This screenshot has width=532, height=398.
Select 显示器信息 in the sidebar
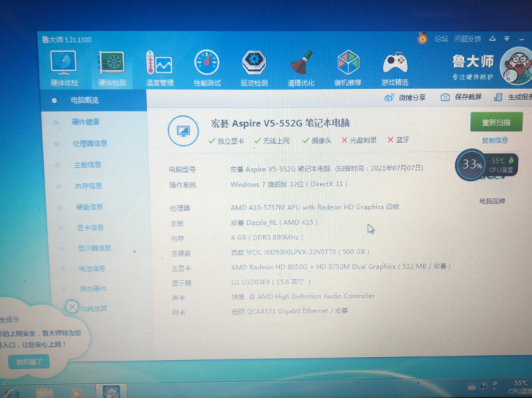[x=95, y=248]
